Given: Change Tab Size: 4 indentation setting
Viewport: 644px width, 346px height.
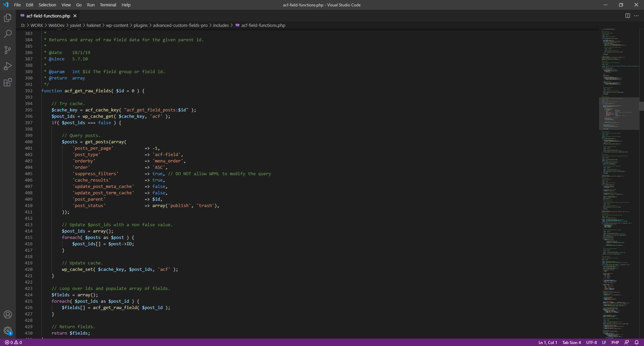Looking at the screenshot, I should (x=572, y=342).
